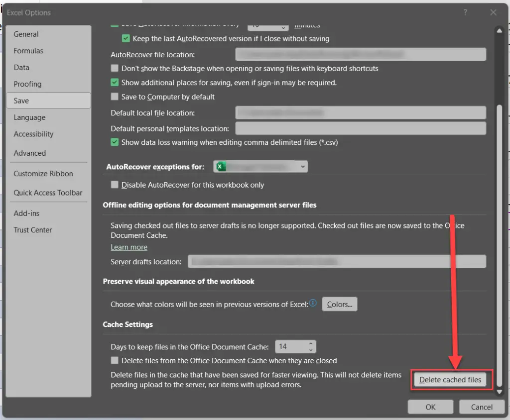The width and height of the screenshot is (510, 420).
Task: Open the Advanced options category
Action: point(29,153)
